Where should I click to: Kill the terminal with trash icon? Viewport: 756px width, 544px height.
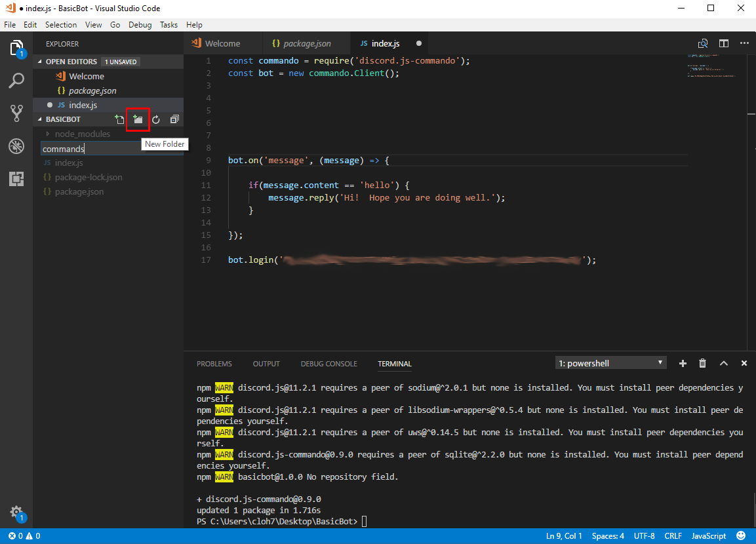tap(702, 363)
